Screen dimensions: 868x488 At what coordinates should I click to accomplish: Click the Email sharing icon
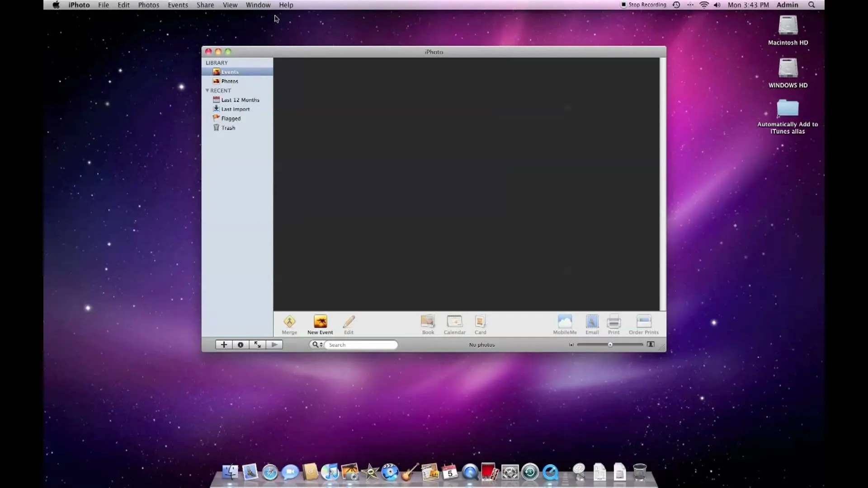point(592,321)
